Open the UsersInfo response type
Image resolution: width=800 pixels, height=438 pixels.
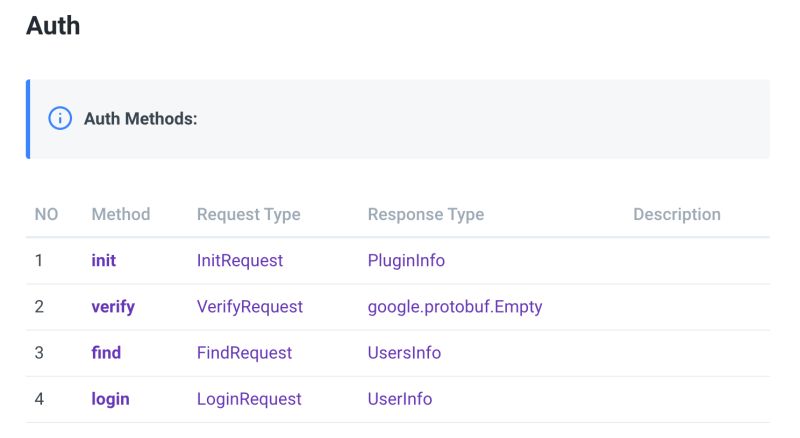pyautogui.click(x=404, y=353)
